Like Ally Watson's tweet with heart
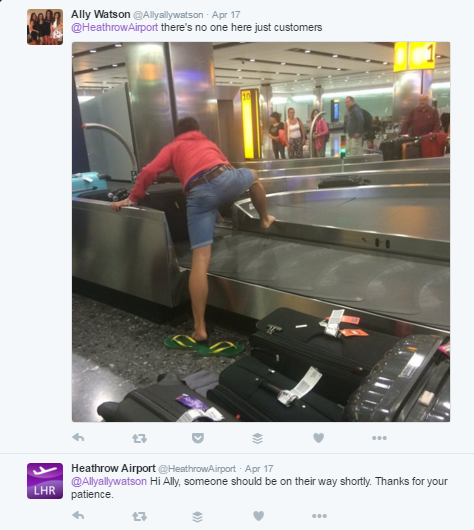Image resolution: width=474 pixels, height=530 pixels. (318, 438)
